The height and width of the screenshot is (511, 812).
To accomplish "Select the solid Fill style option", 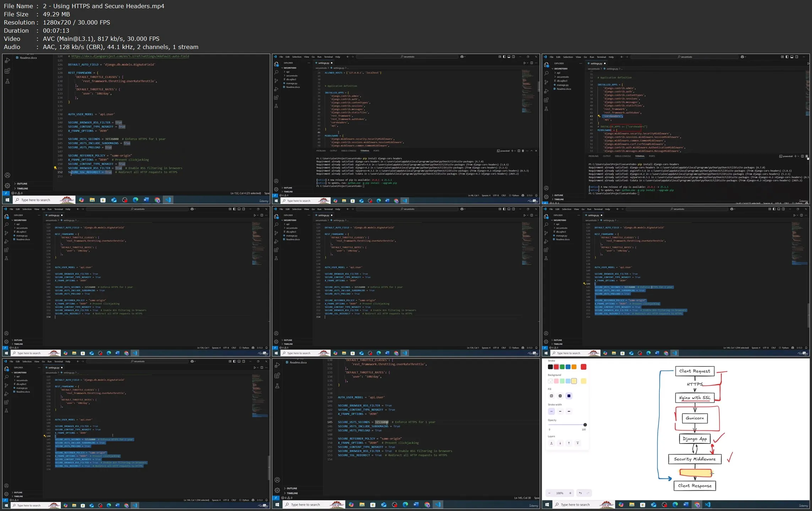I will point(569,396).
